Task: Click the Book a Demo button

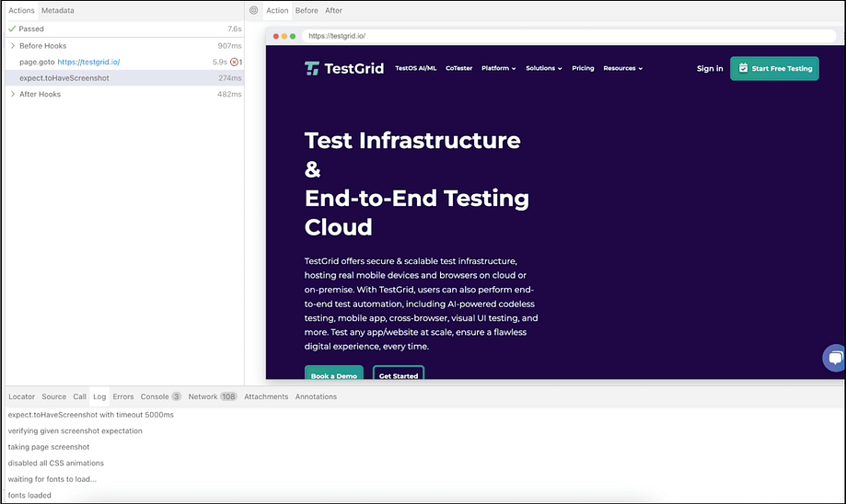Action: pos(334,372)
